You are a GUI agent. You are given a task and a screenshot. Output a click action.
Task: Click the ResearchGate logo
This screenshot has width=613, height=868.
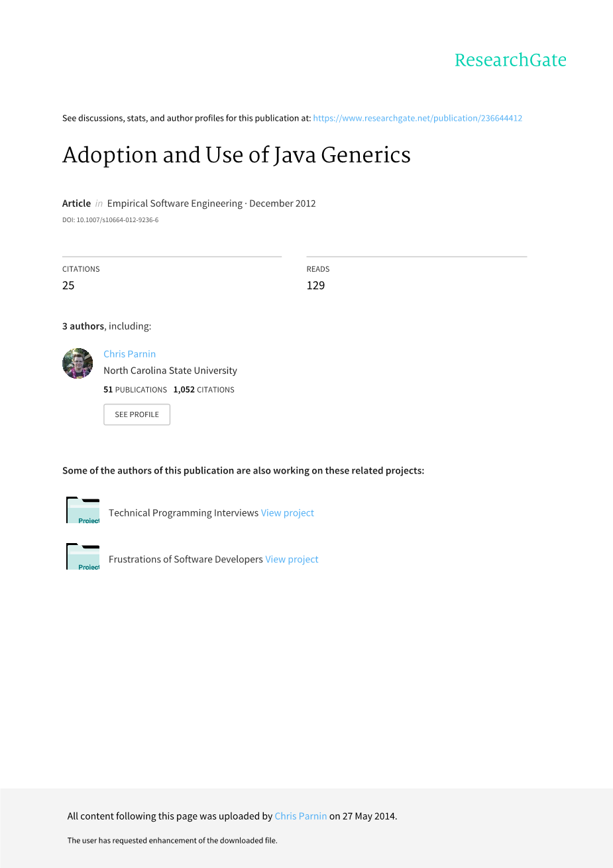pyautogui.click(x=510, y=60)
